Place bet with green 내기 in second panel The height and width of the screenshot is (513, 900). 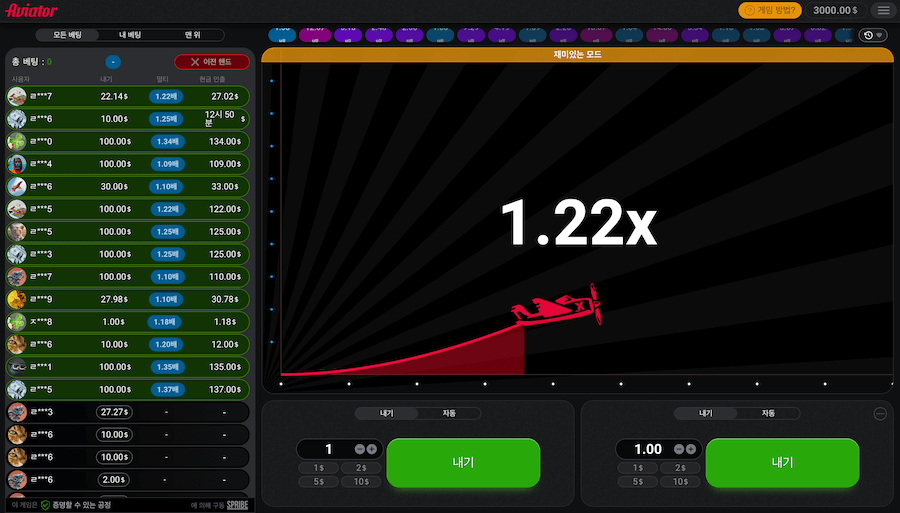pos(782,463)
